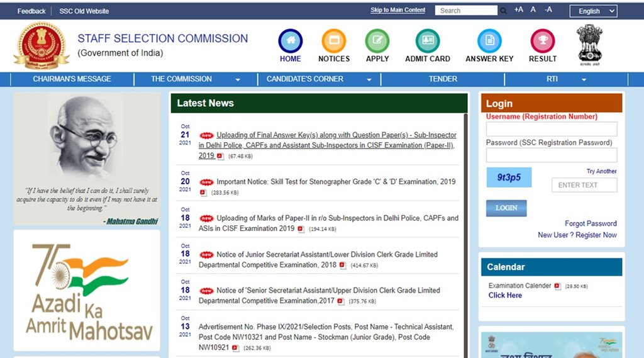This screenshot has width=644, height=358.
Task: Open the English language dropdown
Action: (x=593, y=11)
